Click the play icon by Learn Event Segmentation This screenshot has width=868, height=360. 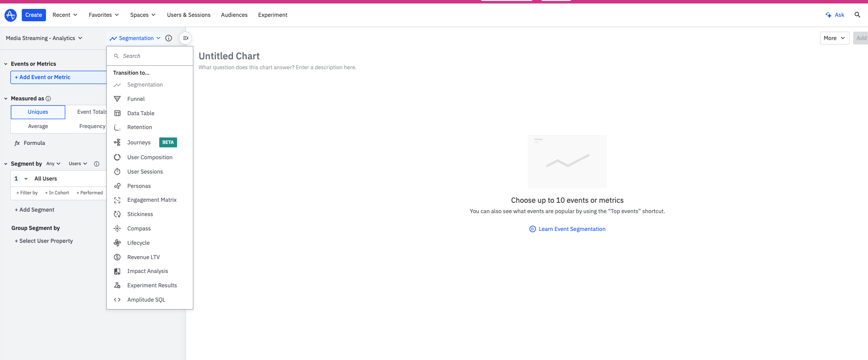[x=533, y=229]
